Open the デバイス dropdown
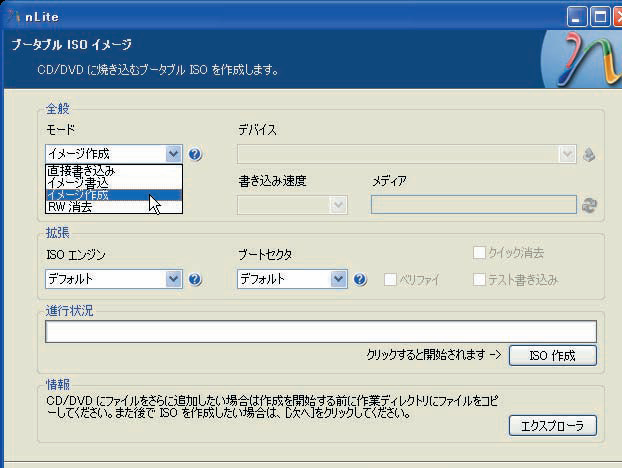Image resolution: width=622 pixels, height=468 pixels. click(567, 154)
